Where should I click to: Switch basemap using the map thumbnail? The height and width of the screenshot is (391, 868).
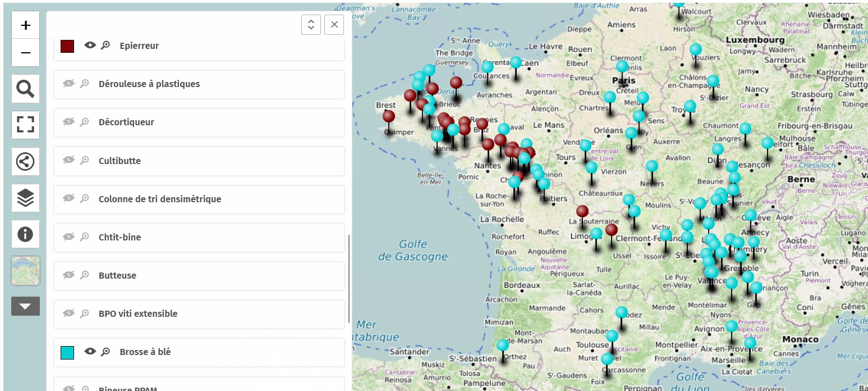[25, 271]
